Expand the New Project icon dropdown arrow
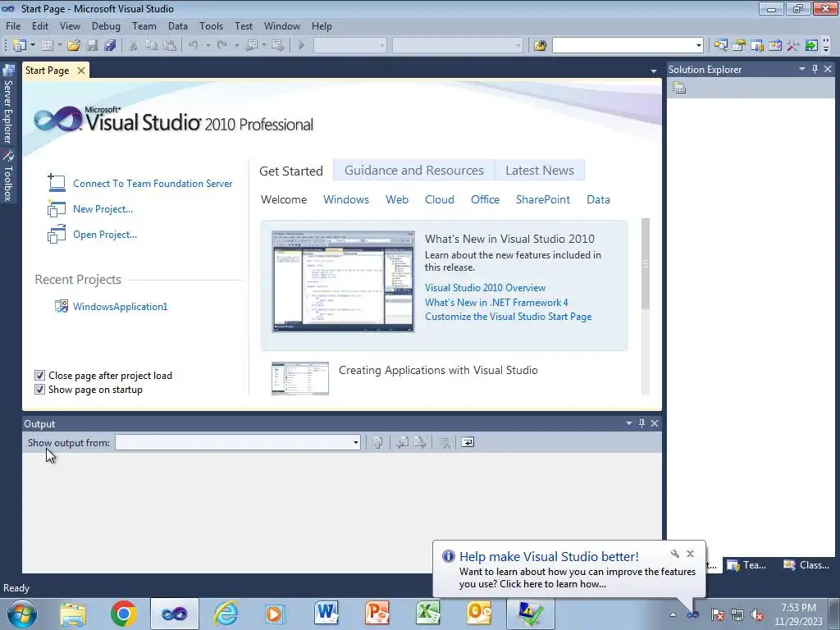840x630 pixels. [33, 46]
